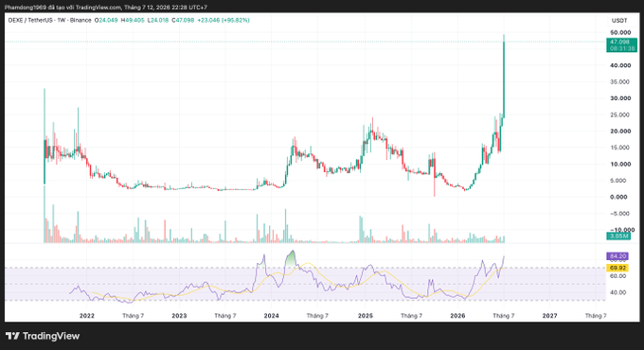
Task: Click the 2024 time axis label
Action: pos(272,316)
